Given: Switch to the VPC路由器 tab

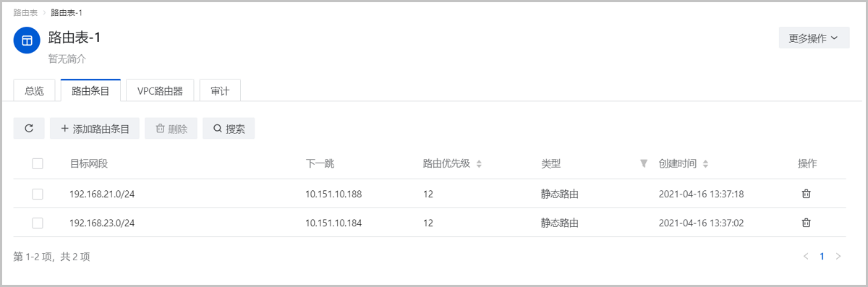Looking at the screenshot, I should click(160, 90).
